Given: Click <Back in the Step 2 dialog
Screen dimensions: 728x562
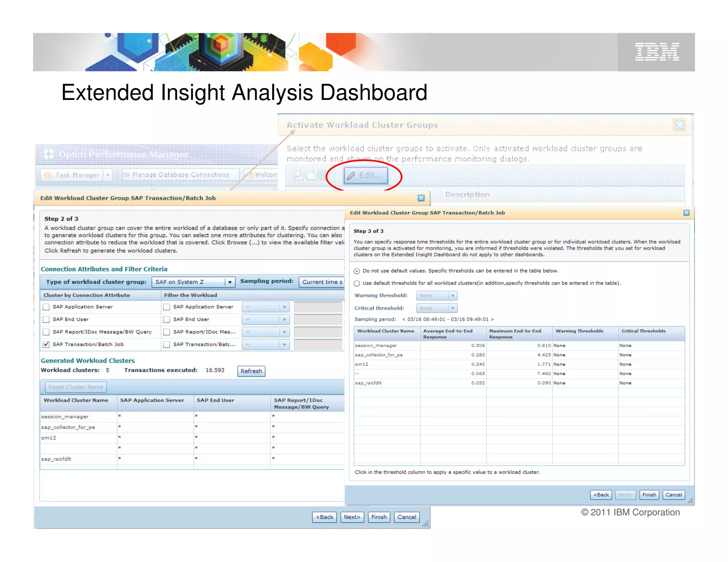Looking at the screenshot, I should [x=325, y=517].
